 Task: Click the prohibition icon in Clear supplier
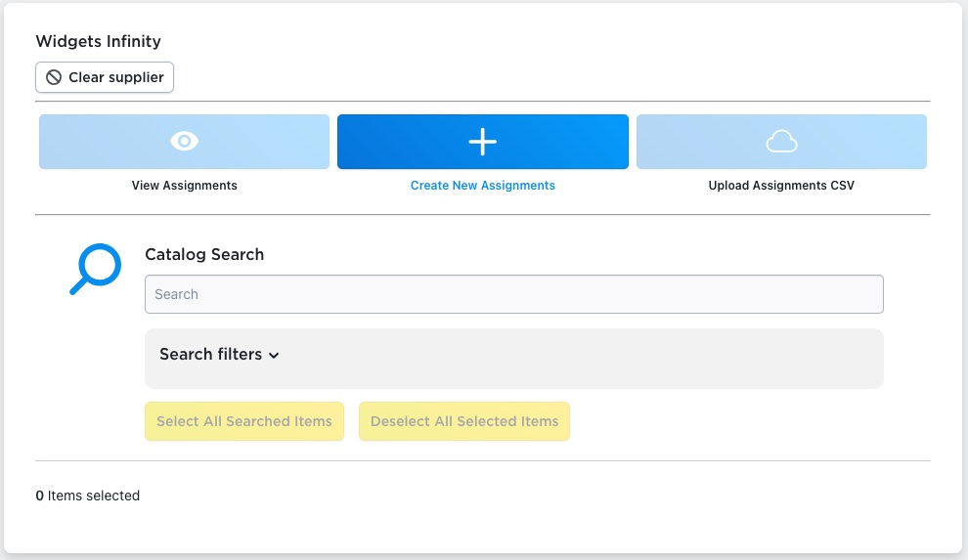(54, 77)
